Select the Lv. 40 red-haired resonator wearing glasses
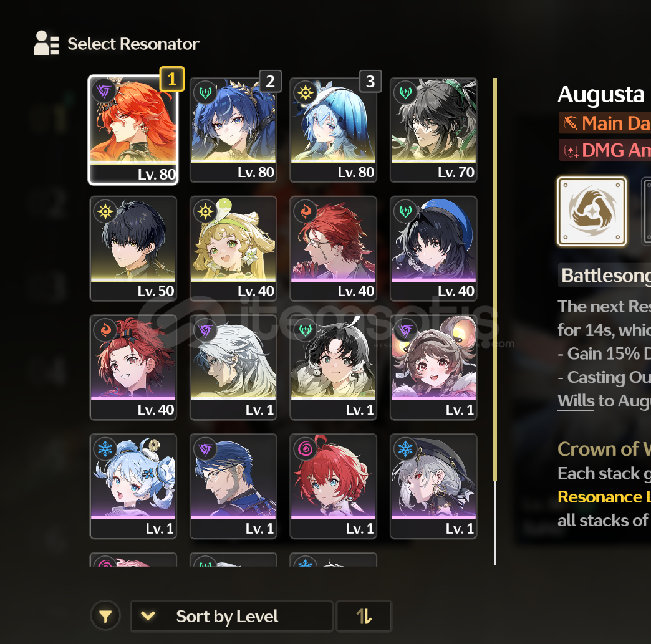The image size is (651, 644). [334, 249]
